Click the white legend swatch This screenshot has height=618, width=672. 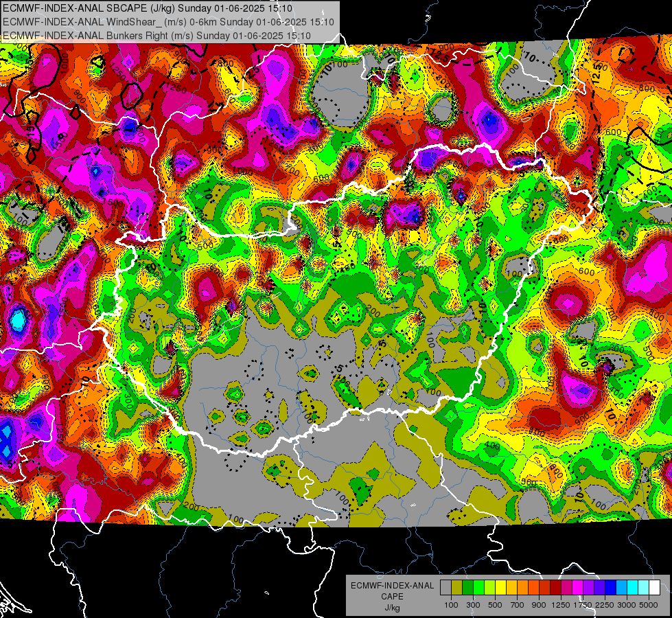[654, 587]
